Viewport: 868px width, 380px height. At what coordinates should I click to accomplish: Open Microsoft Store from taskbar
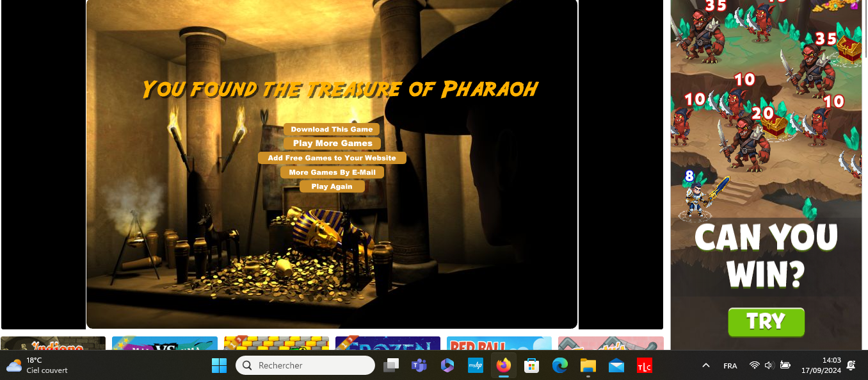[532, 365]
